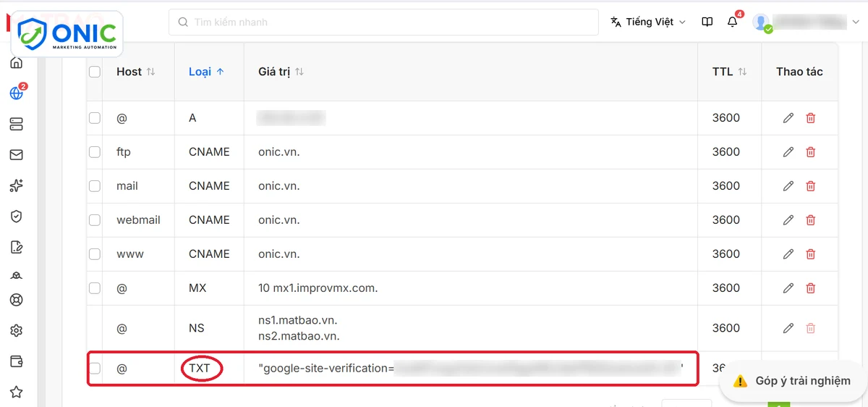The image size is (868, 407).
Task: Edit the MX record
Action: pyautogui.click(x=788, y=288)
